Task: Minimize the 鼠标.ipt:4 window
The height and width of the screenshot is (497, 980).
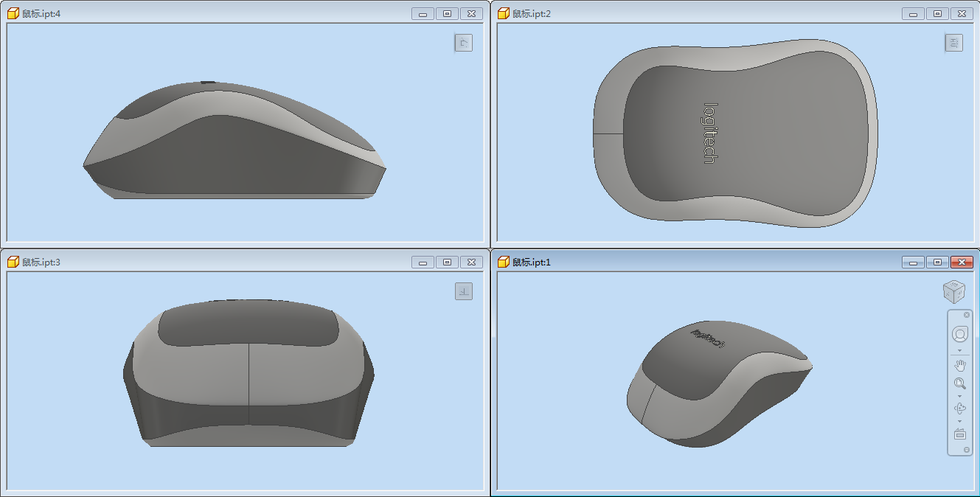Action: pos(423,14)
